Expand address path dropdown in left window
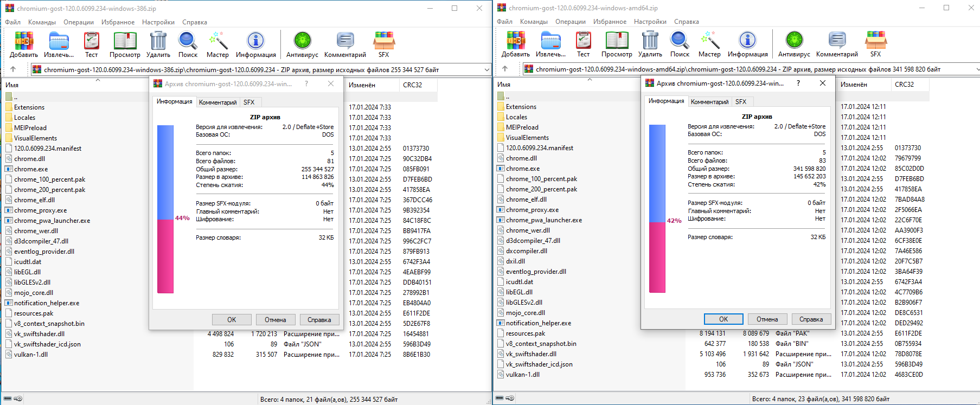Image resolution: width=980 pixels, height=405 pixels. (x=486, y=69)
